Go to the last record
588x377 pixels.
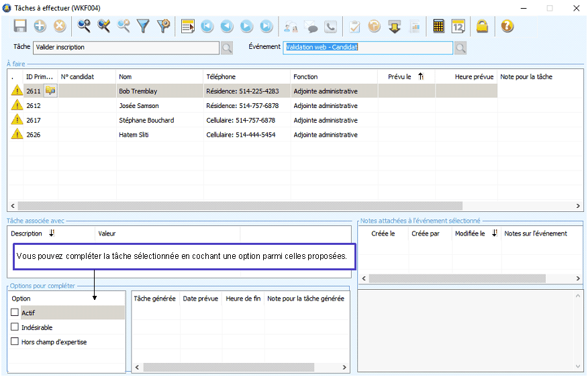[266, 26]
